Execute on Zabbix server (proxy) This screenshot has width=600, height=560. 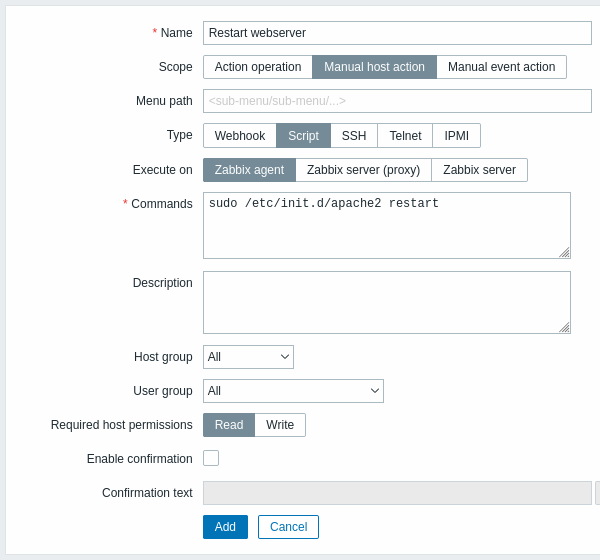pos(364,170)
